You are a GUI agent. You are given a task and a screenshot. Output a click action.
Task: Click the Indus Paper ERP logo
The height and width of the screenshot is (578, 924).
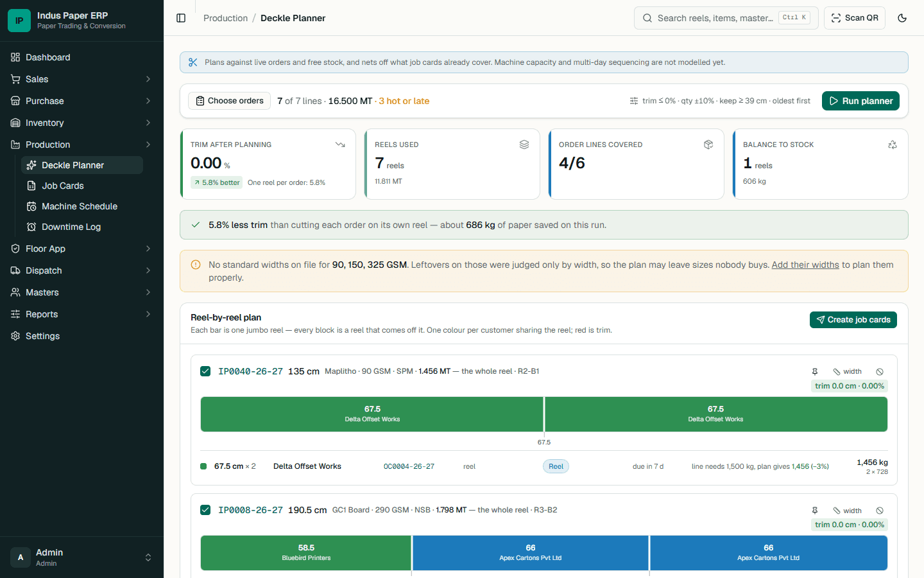[19, 21]
